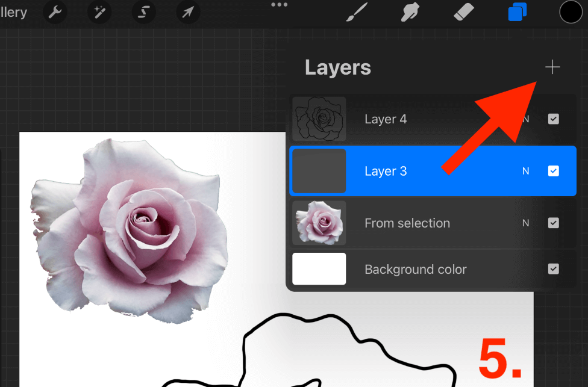The width and height of the screenshot is (588, 387).
Task: Select the From selection rose thumbnail
Action: 319,223
